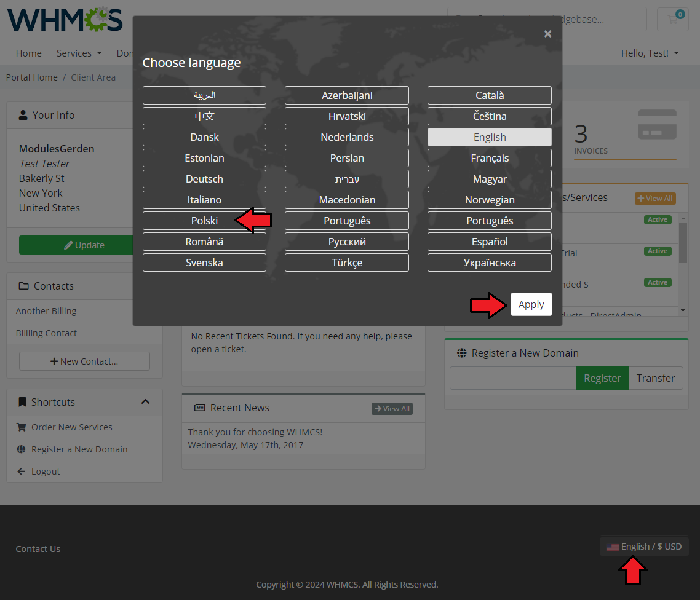Image resolution: width=700 pixels, height=600 pixels.
Task: Select Català language
Action: (x=490, y=95)
